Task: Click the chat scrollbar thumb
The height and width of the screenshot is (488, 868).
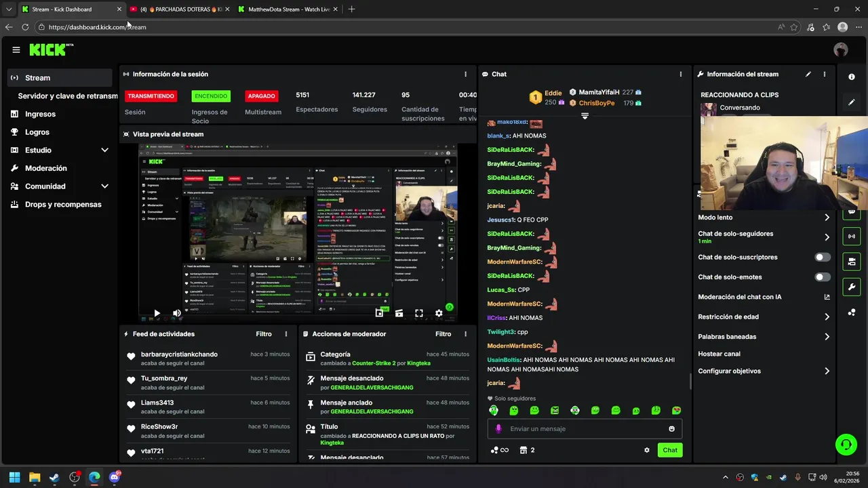Action: tap(690, 381)
